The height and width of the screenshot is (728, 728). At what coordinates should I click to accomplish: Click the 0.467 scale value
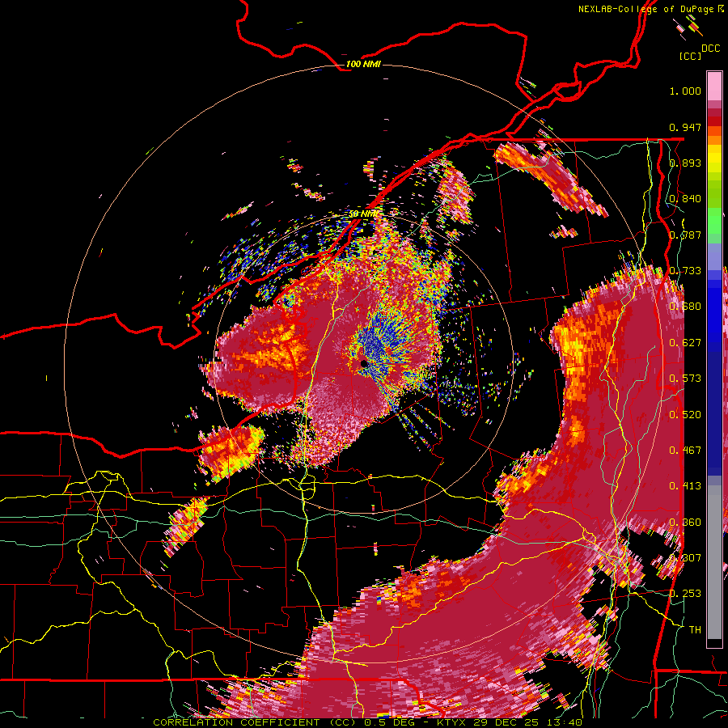685,451
